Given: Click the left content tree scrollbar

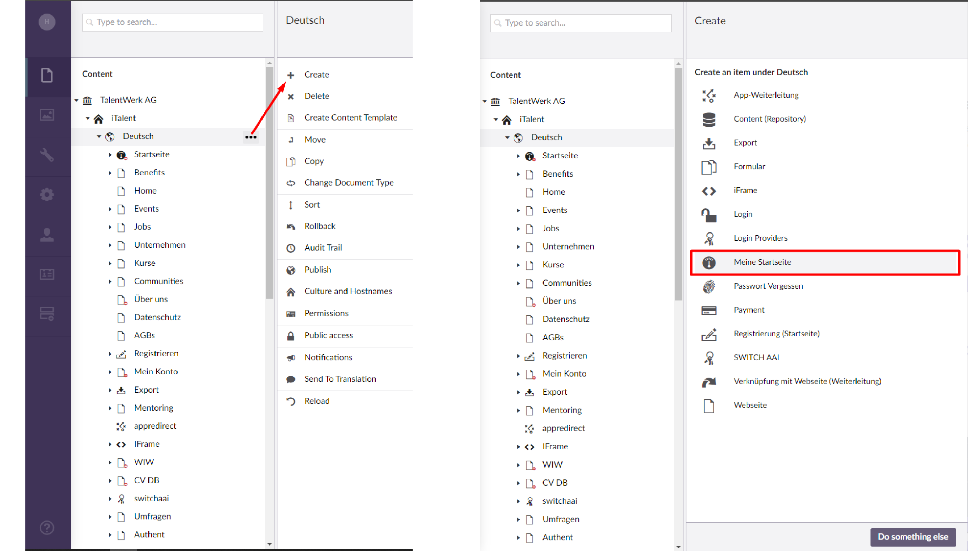Looking at the screenshot, I should point(270,183).
